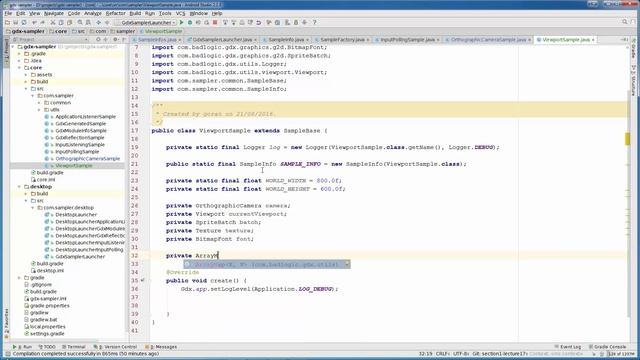This screenshot has height=360, width=640.
Task: Switch to InputPollingSample.java tab
Action: point(407,40)
